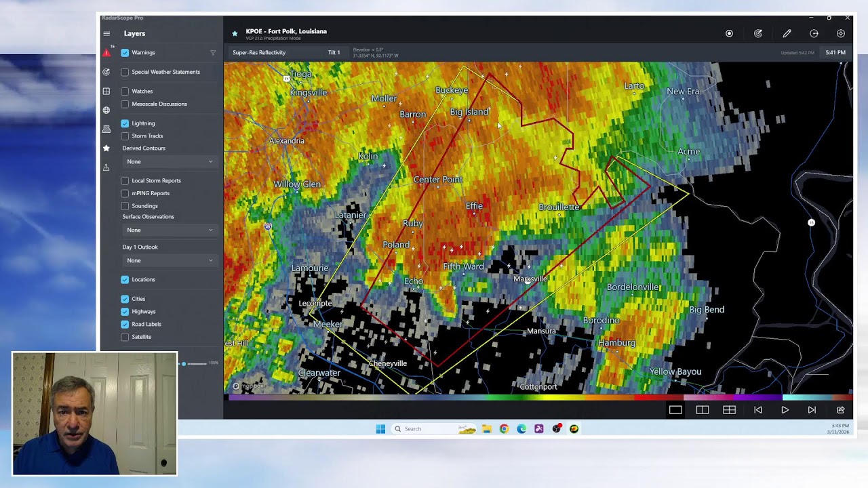Viewport: 868px width, 488px height.
Task: Open the Day 1 Outlook dropdown
Action: [x=170, y=260]
